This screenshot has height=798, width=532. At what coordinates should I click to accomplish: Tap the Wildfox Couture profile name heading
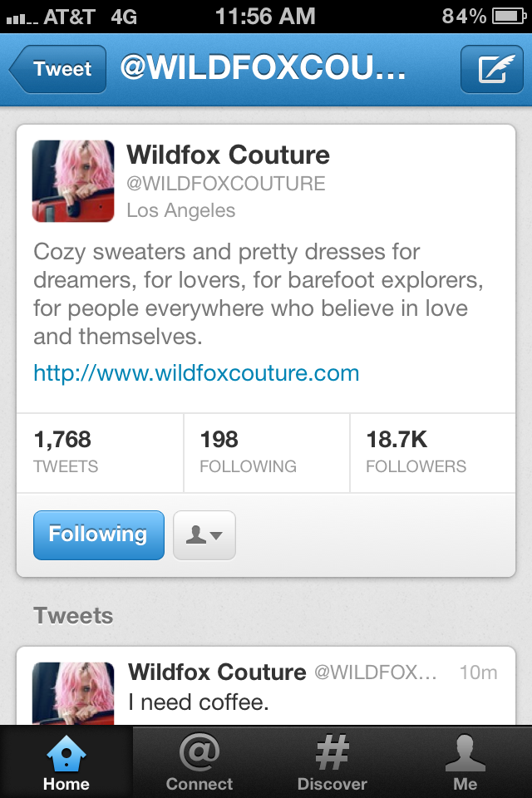click(x=228, y=155)
